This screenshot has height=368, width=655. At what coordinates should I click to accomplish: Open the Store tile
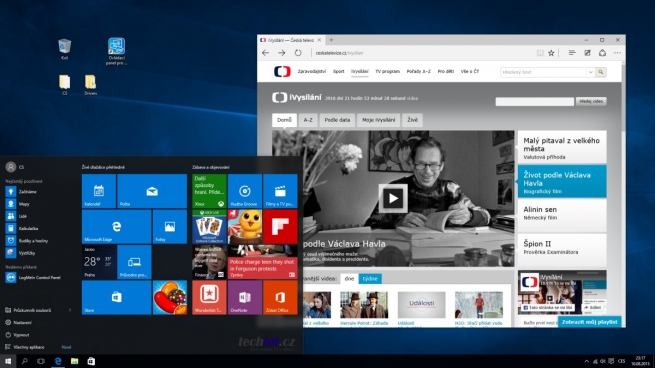[117, 297]
